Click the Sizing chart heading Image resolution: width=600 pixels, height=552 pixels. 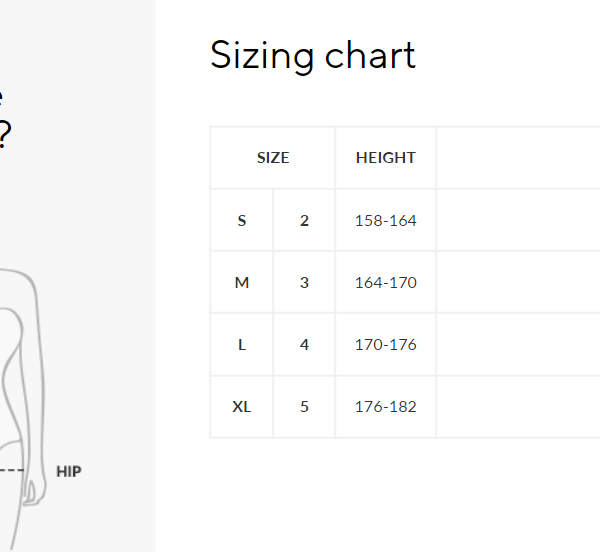pos(312,55)
